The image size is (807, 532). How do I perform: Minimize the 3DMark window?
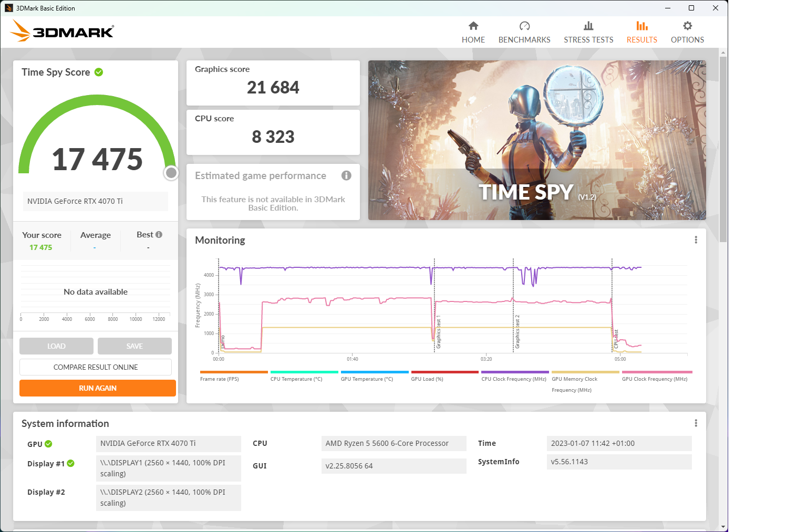pos(668,8)
